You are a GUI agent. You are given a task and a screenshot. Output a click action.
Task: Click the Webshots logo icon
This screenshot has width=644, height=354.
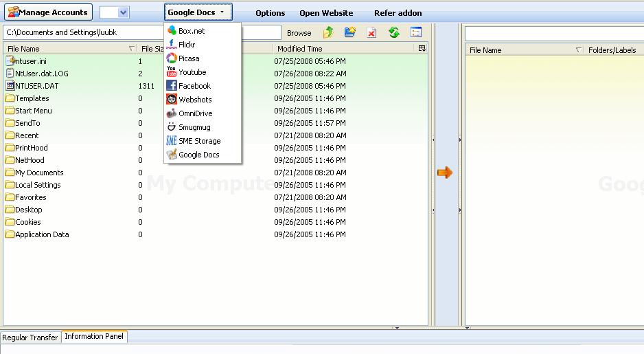click(172, 100)
